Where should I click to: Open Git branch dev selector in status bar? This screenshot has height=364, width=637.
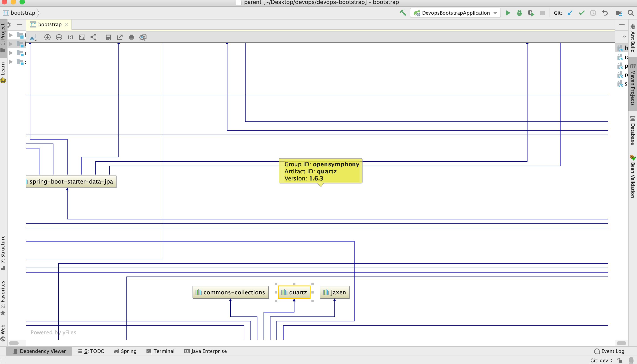[x=601, y=360]
